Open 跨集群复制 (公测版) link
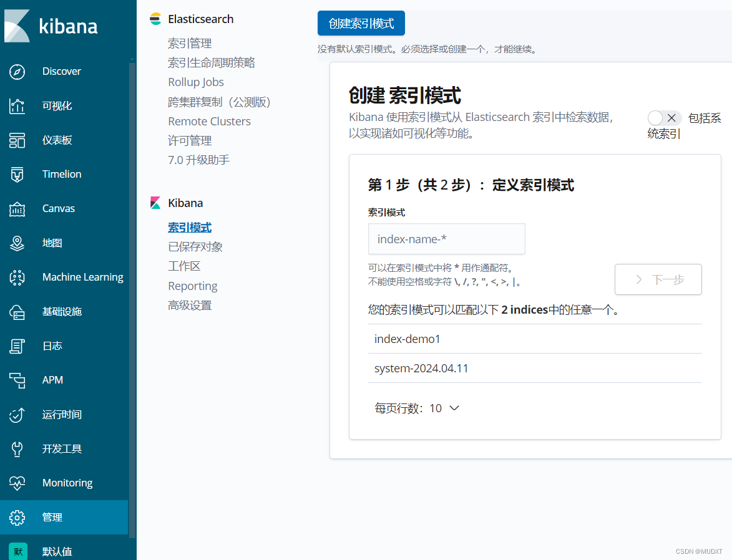Viewport: 732px width, 560px height. pos(220,102)
